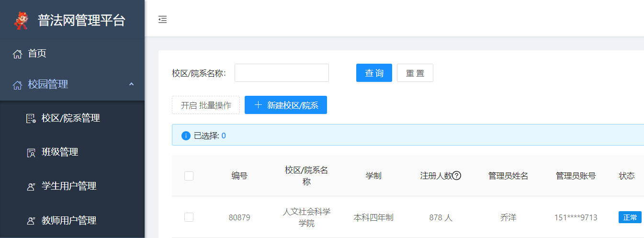This screenshot has height=238, width=644.
Task: Click the mascot logo in the sidebar header
Action: coord(21,20)
